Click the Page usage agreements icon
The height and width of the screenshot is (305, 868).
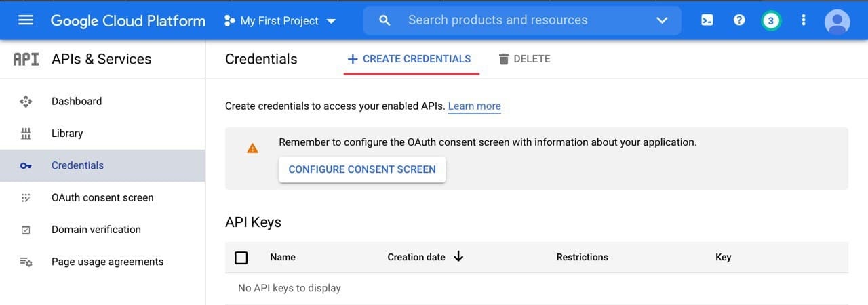coord(26,262)
